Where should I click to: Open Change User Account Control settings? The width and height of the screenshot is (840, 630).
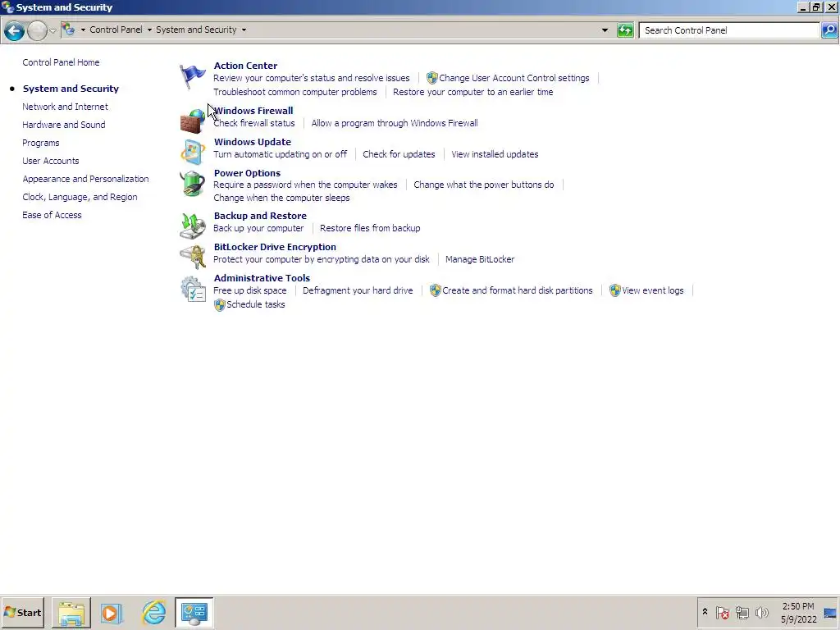point(514,78)
